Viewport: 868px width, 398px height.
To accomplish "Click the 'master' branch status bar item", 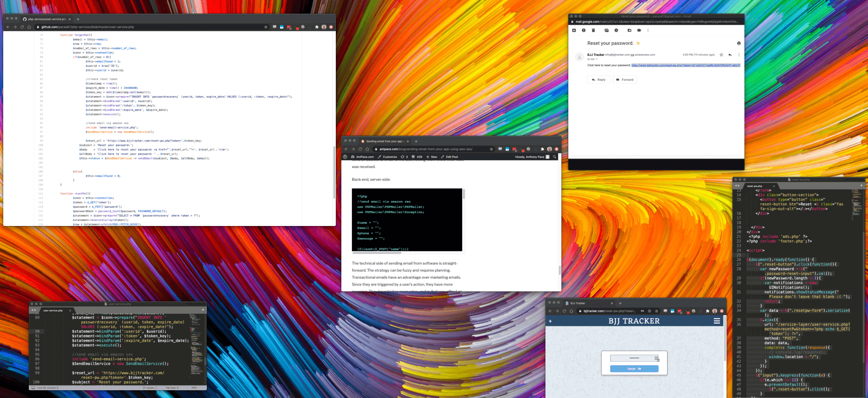I will 150,388.
